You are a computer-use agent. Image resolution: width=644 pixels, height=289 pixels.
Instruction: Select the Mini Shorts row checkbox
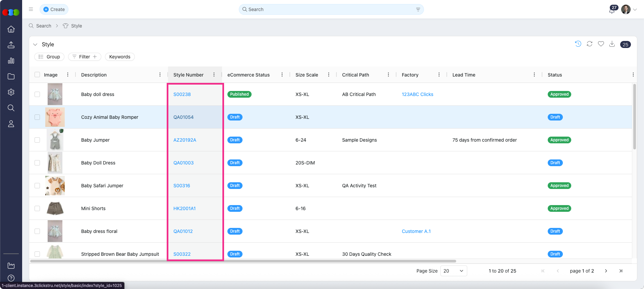37,208
